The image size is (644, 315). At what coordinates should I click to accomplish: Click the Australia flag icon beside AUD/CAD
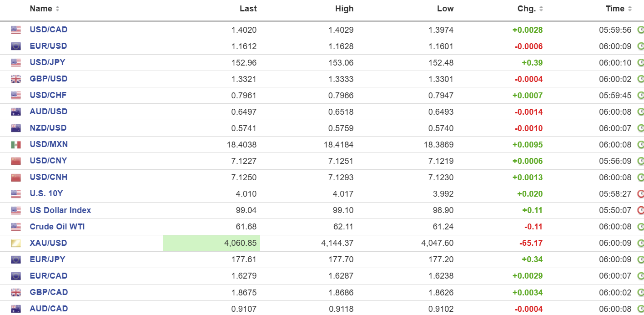[x=16, y=309]
